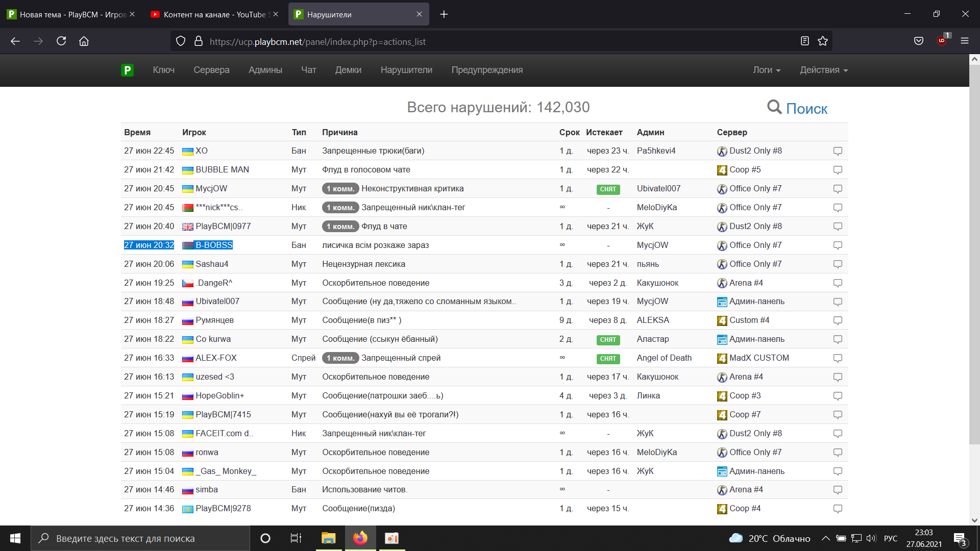Click the 1 комм. badge for ***nick***cs
The image size is (980, 551).
[x=340, y=208]
